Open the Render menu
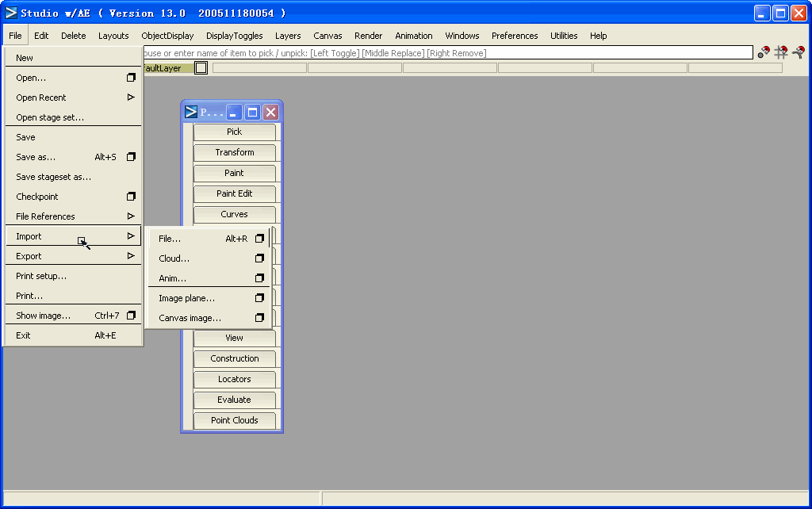 tap(368, 36)
